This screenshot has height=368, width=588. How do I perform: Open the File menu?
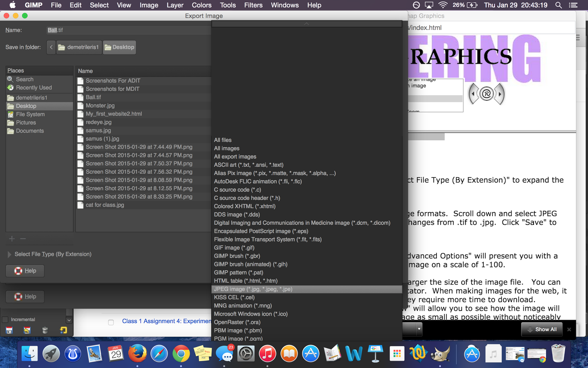(56, 5)
